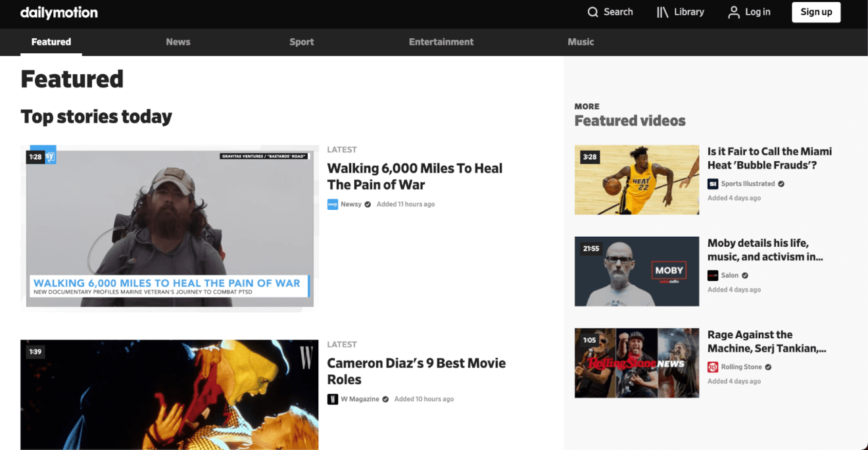
Task: Click the Sign up button
Action: click(x=816, y=12)
